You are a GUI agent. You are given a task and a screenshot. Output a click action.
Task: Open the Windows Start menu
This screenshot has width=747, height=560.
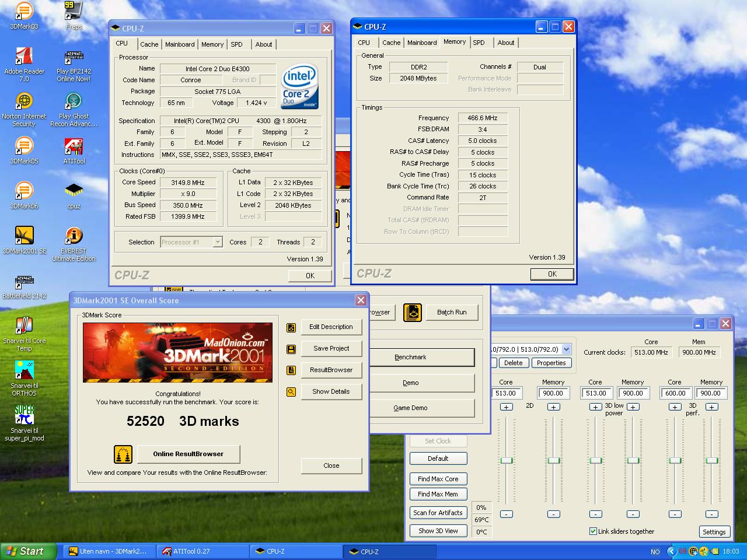click(28, 551)
